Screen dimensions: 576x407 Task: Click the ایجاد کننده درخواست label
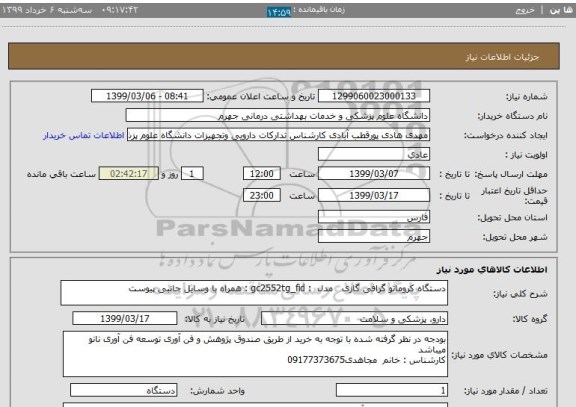506,136
